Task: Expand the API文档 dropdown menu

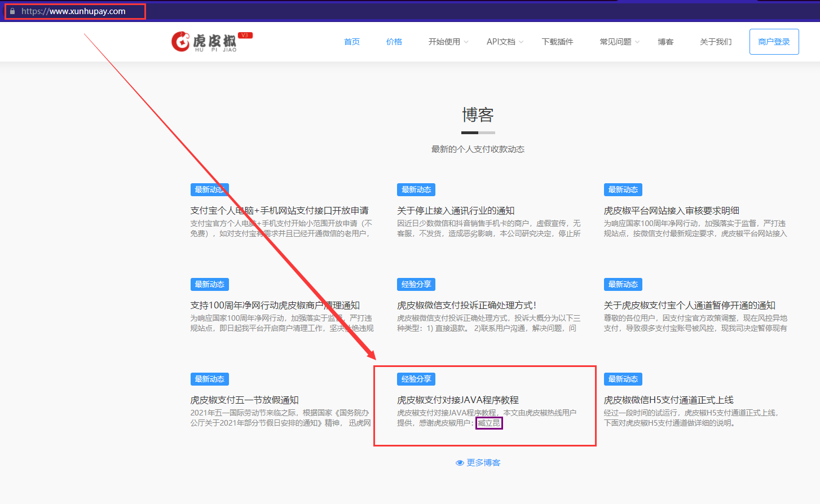Action: [505, 42]
